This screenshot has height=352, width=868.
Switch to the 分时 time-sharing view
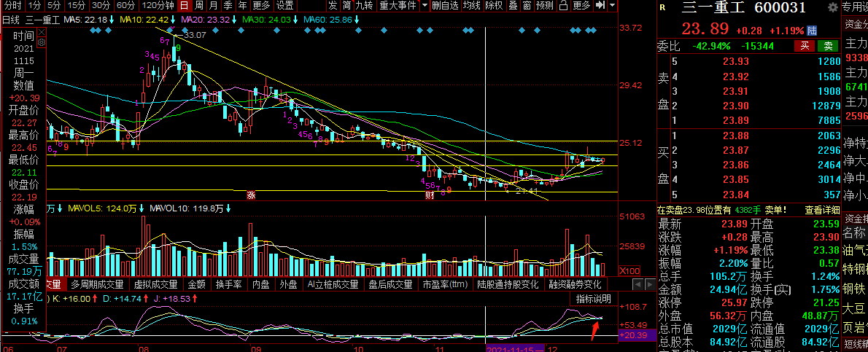point(12,6)
